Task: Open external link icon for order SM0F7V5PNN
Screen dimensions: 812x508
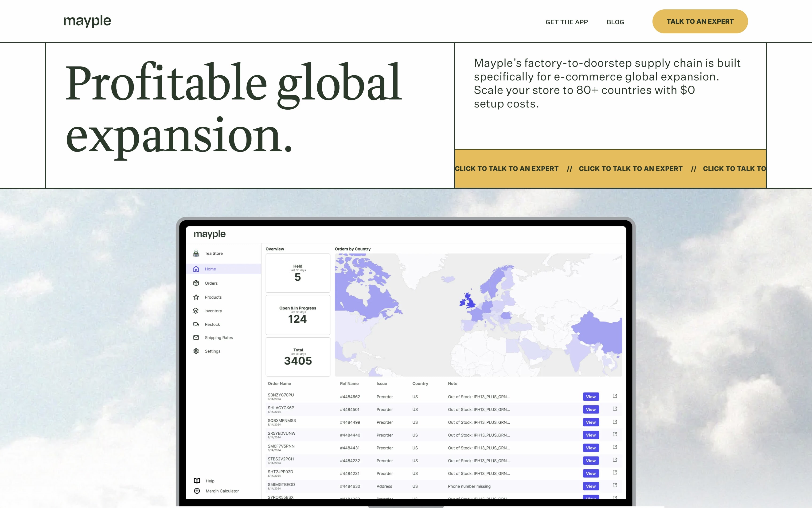Action: pos(615,447)
